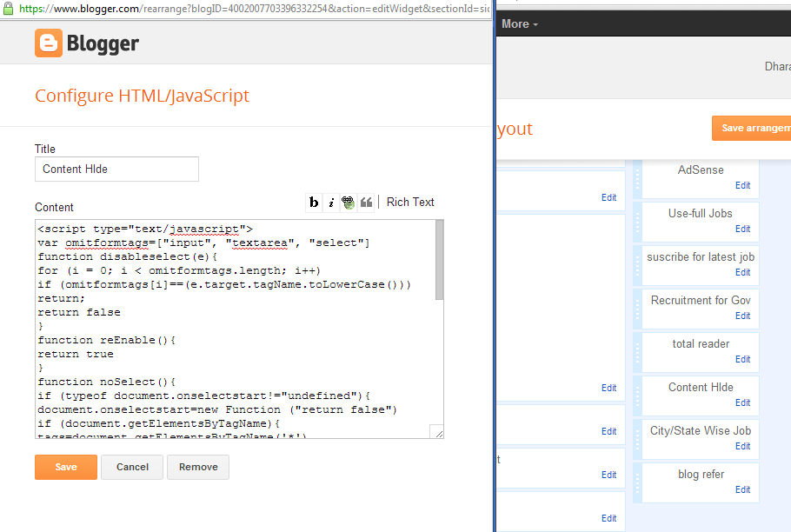The image size is (791, 532).
Task: Click the insert link globe icon
Action: coord(348,203)
